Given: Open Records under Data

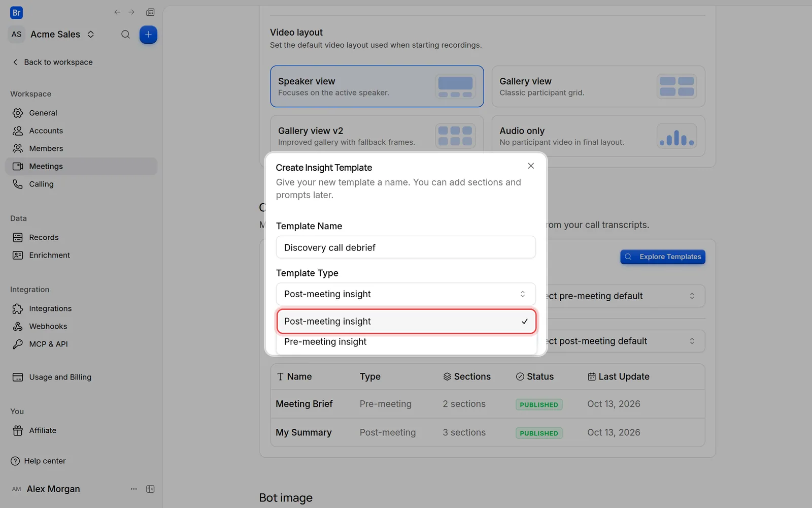Looking at the screenshot, I should [x=81, y=237].
